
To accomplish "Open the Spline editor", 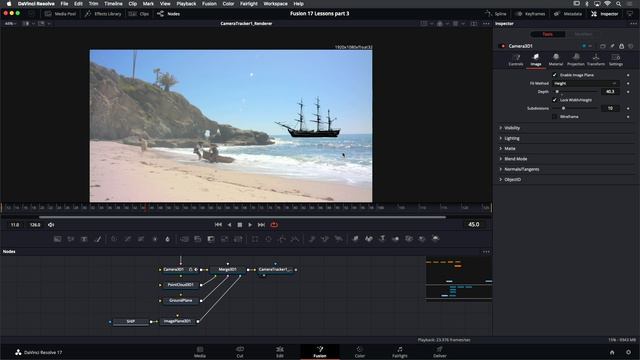I will click(496, 14).
